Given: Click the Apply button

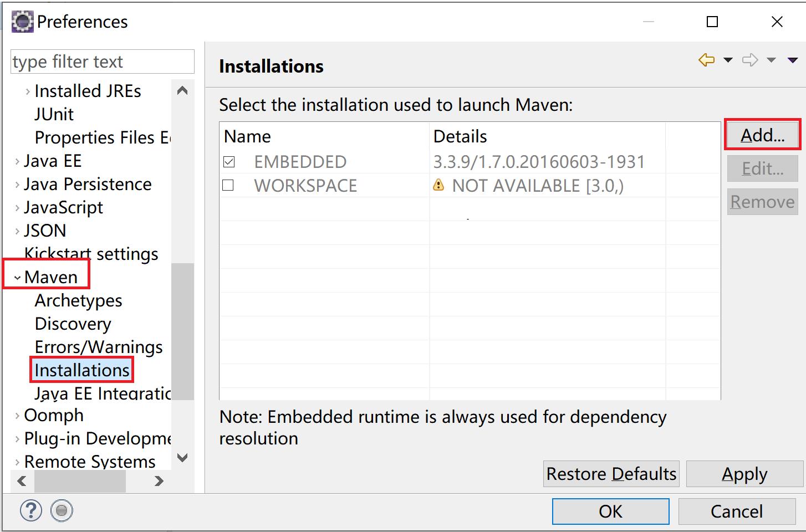Looking at the screenshot, I should [x=744, y=474].
